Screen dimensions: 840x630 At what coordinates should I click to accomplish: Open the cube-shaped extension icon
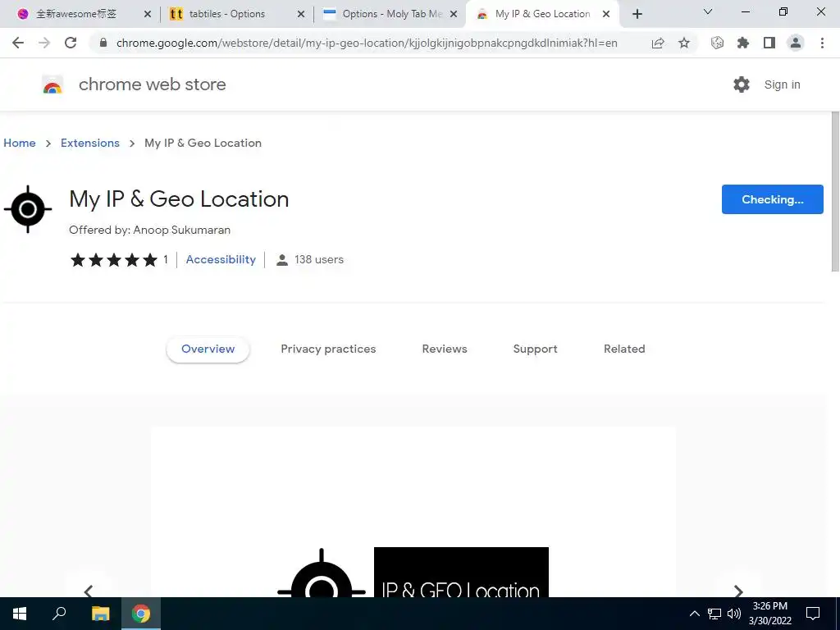pyautogui.click(x=717, y=43)
